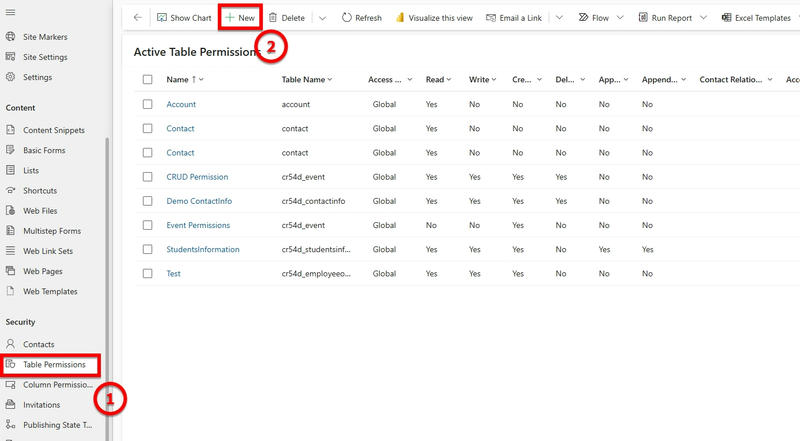800x441 pixels.
Task: Open Content Snippets in the sidebar
Action: click(54, 130)
